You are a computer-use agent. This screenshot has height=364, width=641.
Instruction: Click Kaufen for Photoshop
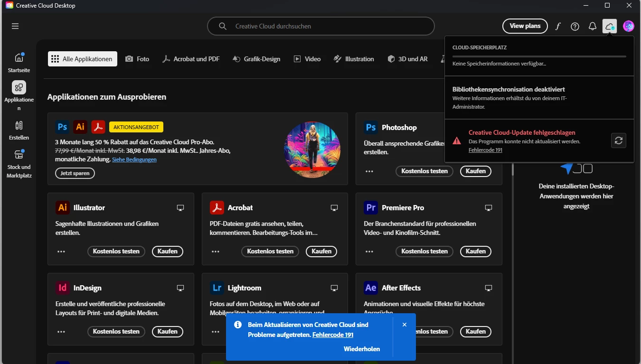[x=476, y=171]
